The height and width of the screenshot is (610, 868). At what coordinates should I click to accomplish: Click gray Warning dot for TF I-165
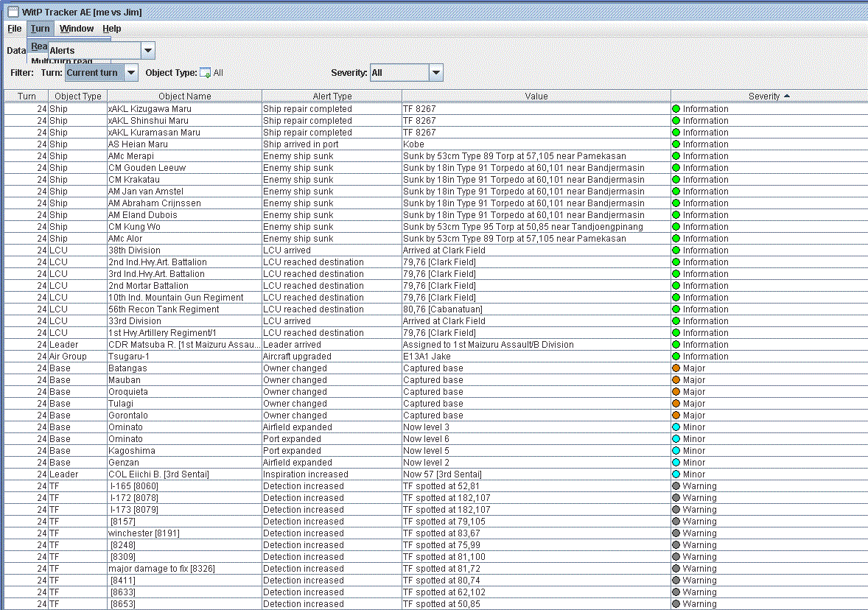[x=676, y=486]
